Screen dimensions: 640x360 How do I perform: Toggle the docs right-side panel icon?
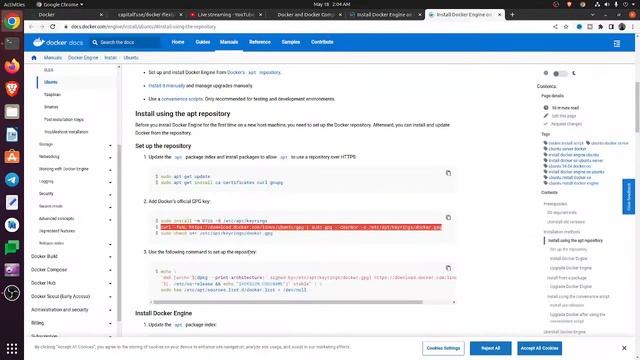coord(617,43)
